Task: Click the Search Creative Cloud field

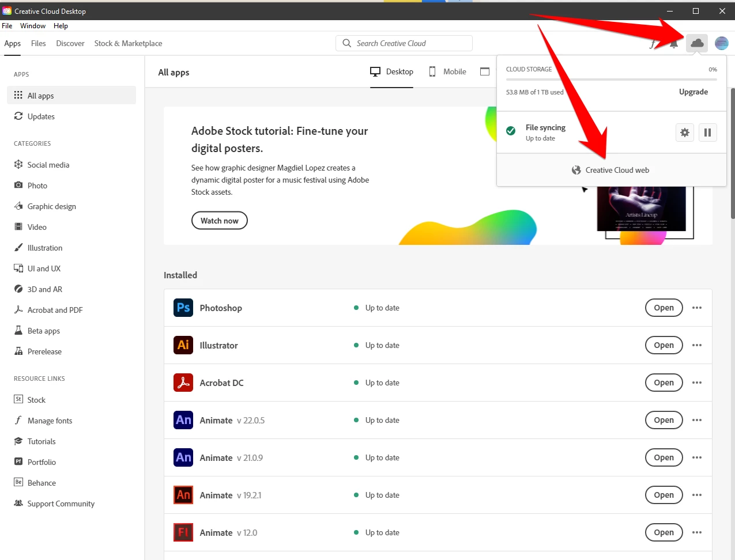Action: click(x=404, y=43)
